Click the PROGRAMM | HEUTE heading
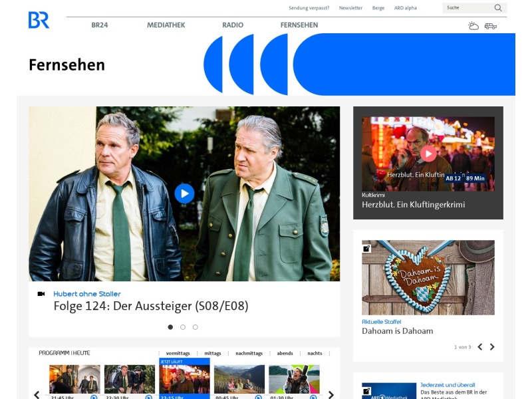The image size is (532, 399). coord(64,353)
